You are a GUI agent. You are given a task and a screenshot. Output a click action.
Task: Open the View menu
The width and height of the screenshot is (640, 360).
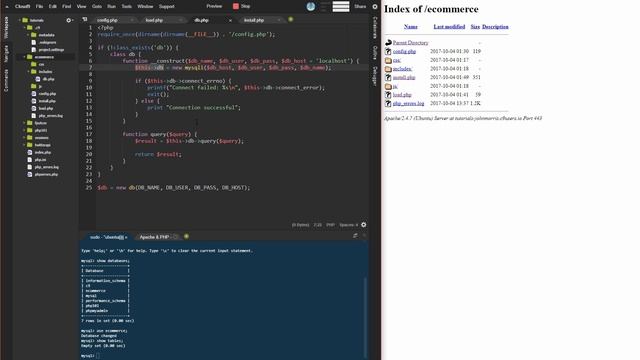click(x=81, y=7)
